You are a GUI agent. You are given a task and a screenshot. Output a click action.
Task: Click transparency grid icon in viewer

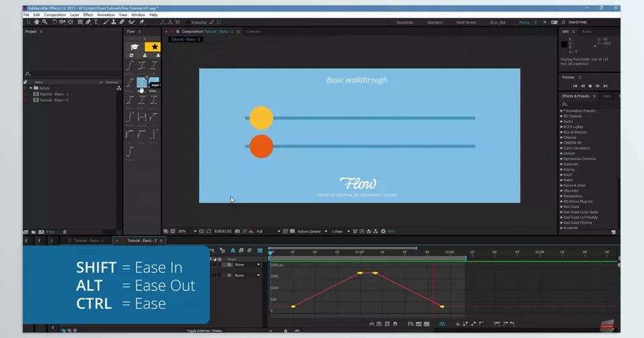pyautogui.click(x=292, y=231)
